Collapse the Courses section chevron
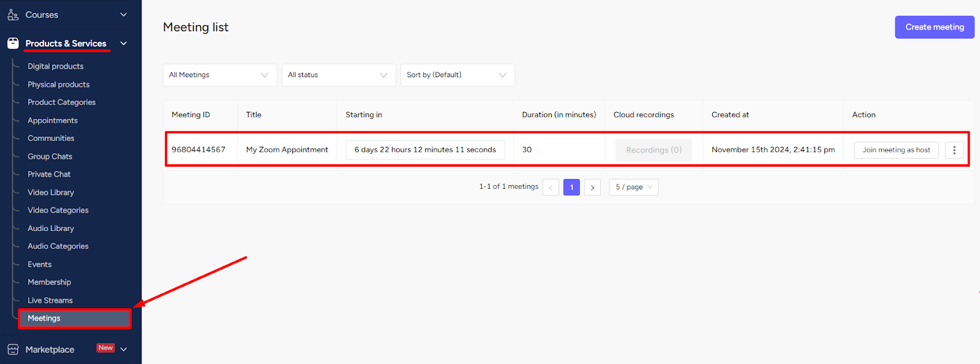The image size is (980, 364). pos(124,15)
